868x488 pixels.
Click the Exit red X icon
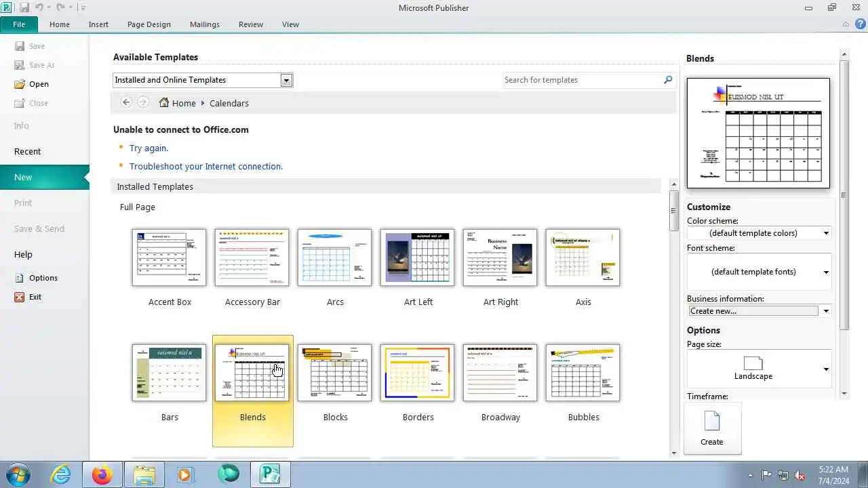[19, 297]
